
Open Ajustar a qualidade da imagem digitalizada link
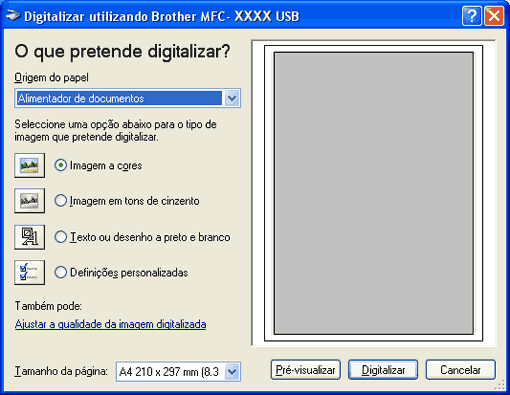(110, 324)
